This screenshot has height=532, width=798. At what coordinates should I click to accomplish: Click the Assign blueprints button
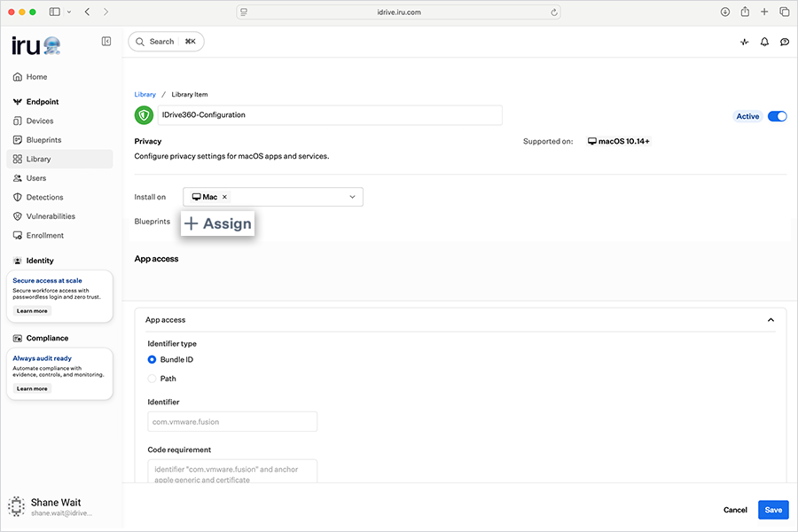(x=218, y=223)
